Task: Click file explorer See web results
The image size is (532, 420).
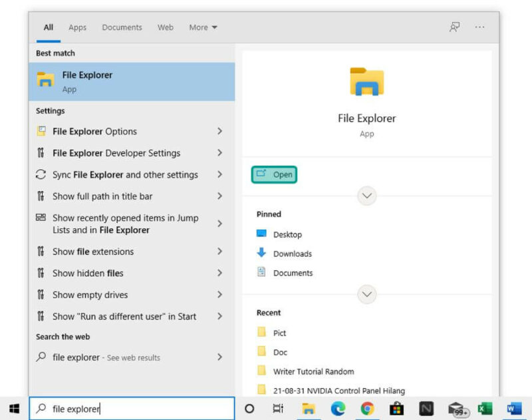Action: (132, 357)
